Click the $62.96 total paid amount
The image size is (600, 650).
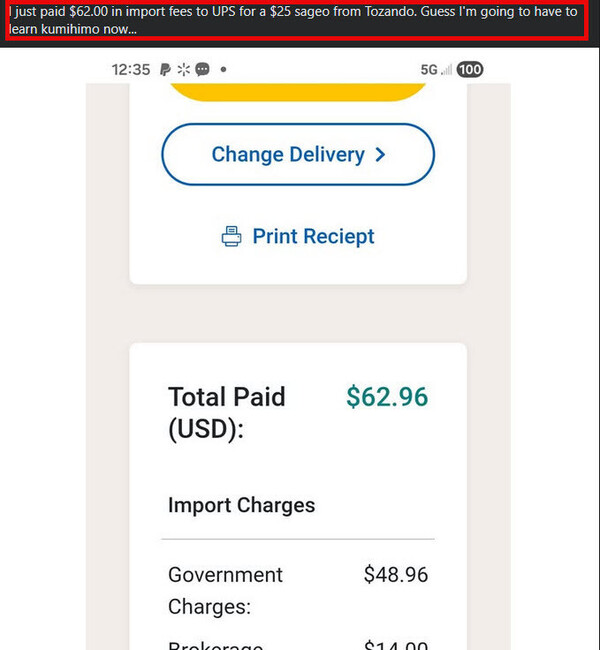tap(386, 397)
